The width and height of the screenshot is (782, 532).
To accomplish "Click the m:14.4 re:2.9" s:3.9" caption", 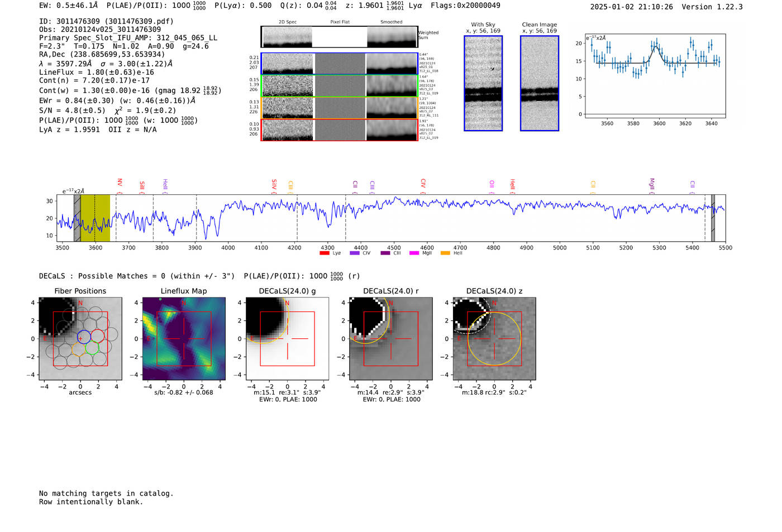I will [391, 392].
